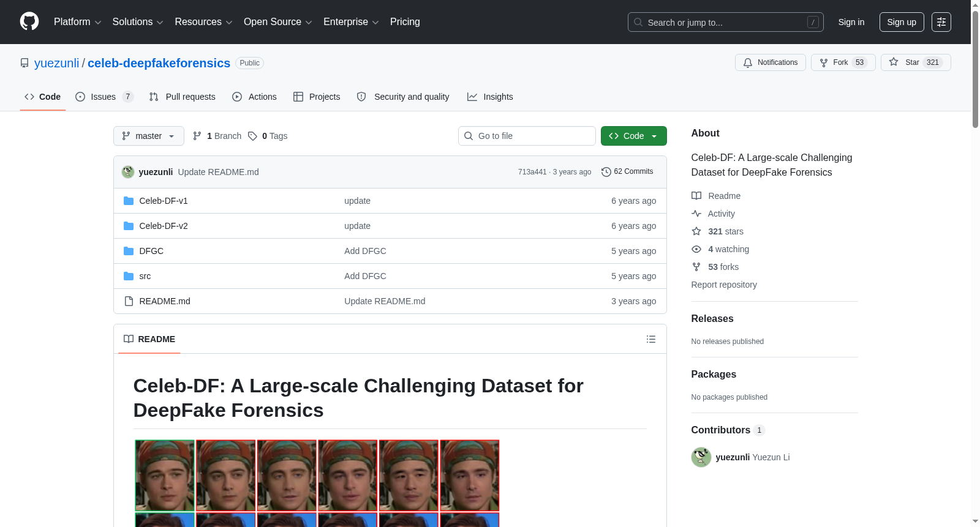This screenshot has height=527, width=980.
Task: Click the star icon beside 321 stars
Action: click(x=696, y=231)
